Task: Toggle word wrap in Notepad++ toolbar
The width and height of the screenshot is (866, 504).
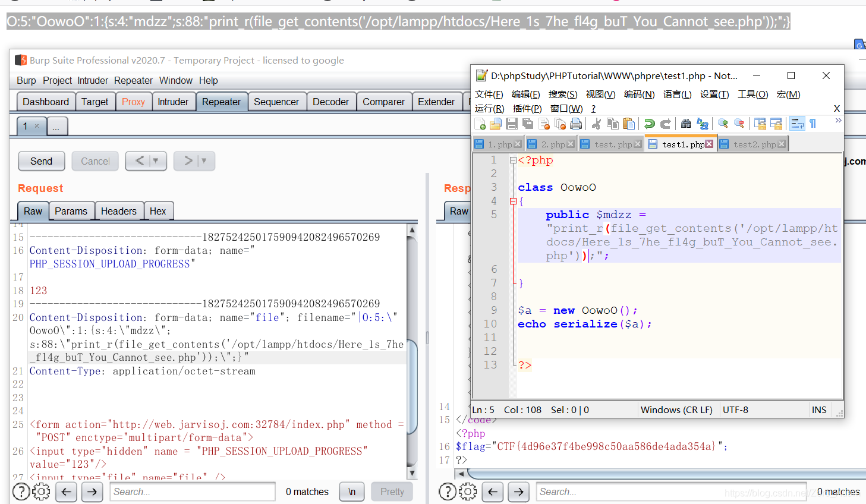Action: (797, 124)
